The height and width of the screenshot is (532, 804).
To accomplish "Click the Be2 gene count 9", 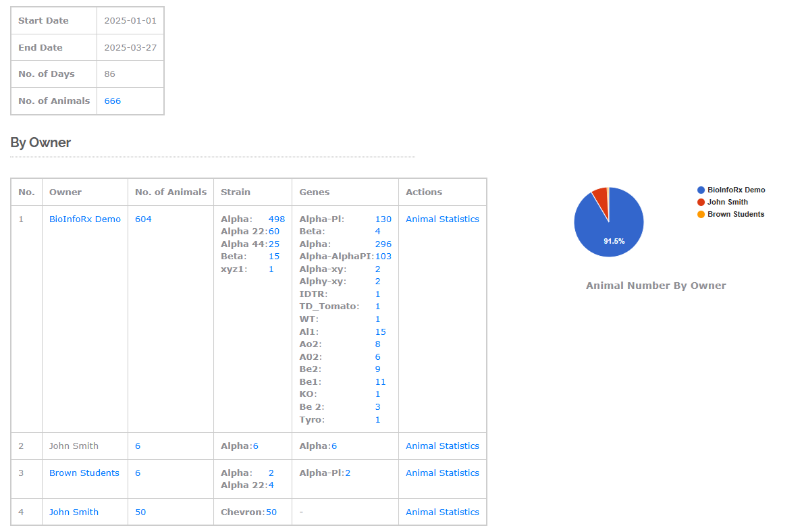I will coord(378,369).
